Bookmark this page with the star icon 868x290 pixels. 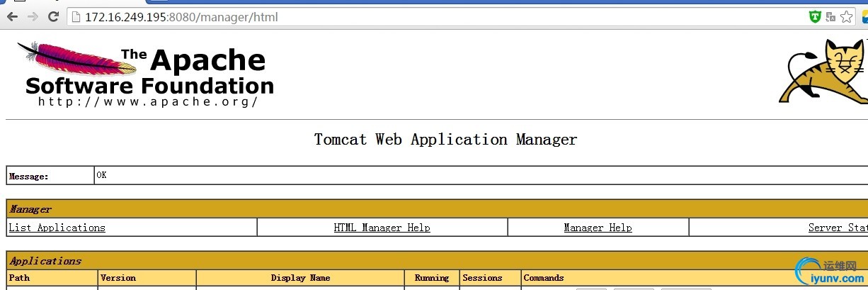coord(847,17)
